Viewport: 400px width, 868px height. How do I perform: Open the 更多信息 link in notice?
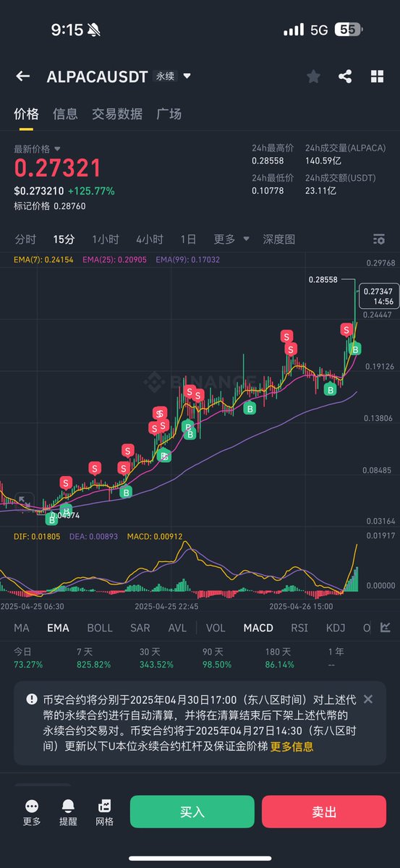click(292, 746)
